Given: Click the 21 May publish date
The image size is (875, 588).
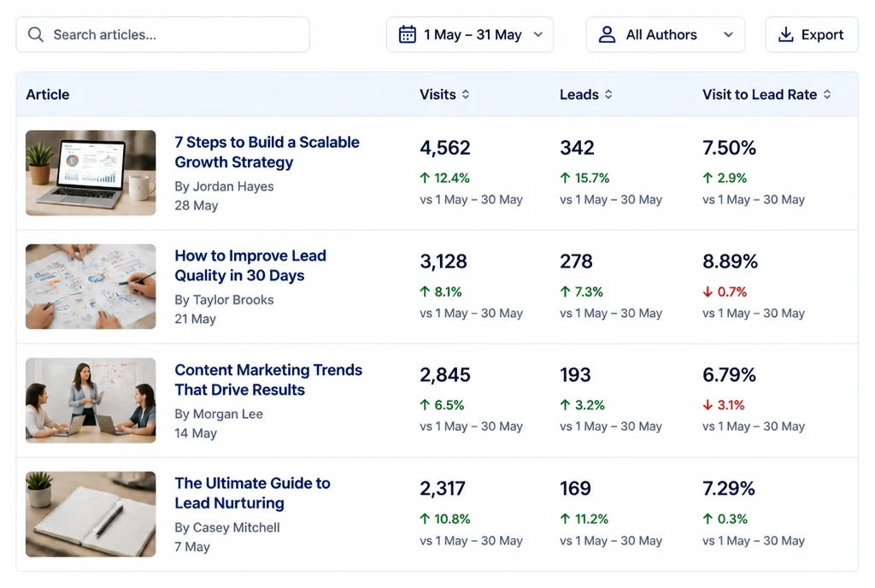Looking at the screenshot, I should pyautogui.click(x=196, y=319).
